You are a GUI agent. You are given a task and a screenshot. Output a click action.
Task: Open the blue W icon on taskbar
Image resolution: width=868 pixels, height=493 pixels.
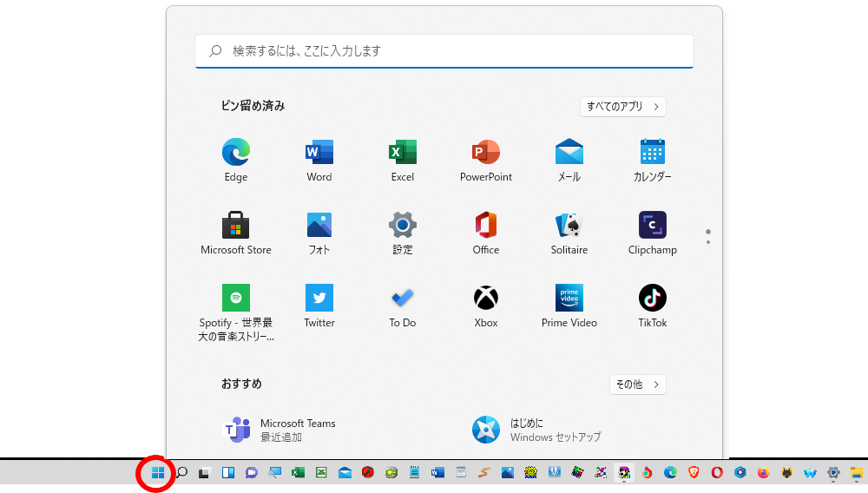click(810, 472)
